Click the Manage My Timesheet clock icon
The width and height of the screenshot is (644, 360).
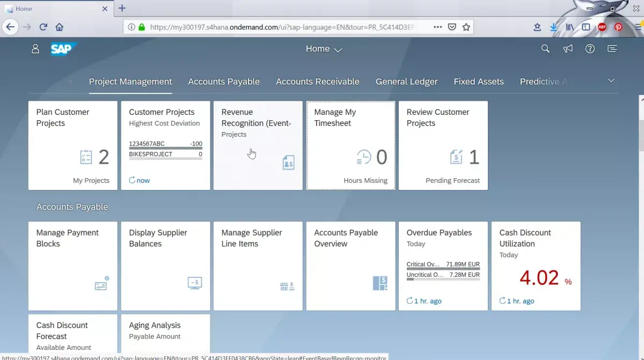pos(364,157)
